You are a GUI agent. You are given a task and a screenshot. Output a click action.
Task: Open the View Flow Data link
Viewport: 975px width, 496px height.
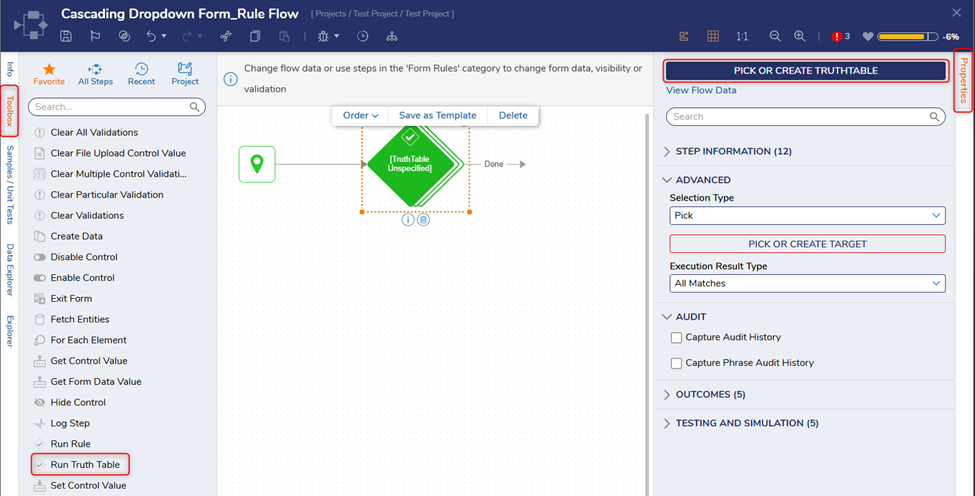coord(701,90)
